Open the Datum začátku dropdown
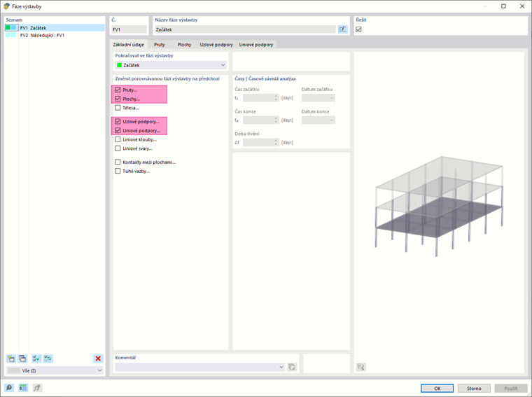The height and width of the screenshot is (397, 532). point(318,98)
